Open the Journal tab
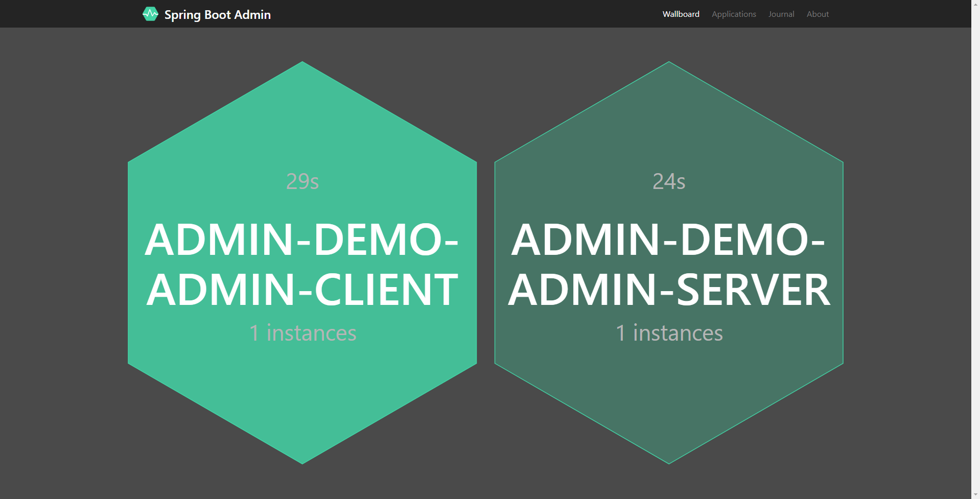980x499 pixels. (781, 14)
